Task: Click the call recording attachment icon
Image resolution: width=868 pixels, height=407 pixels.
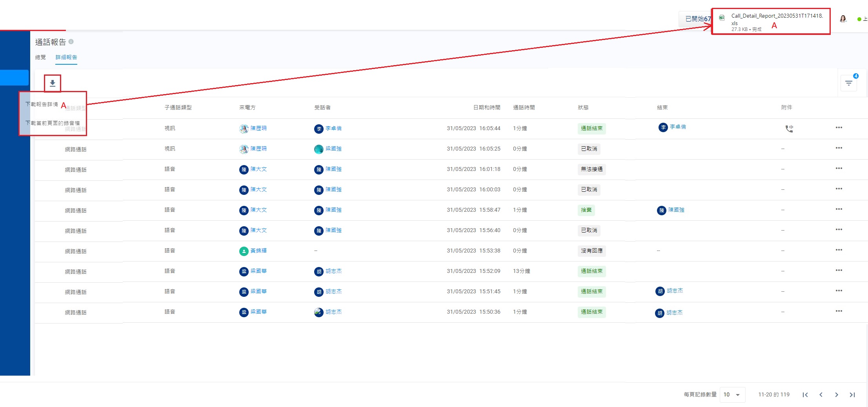Action: (789, 129)
